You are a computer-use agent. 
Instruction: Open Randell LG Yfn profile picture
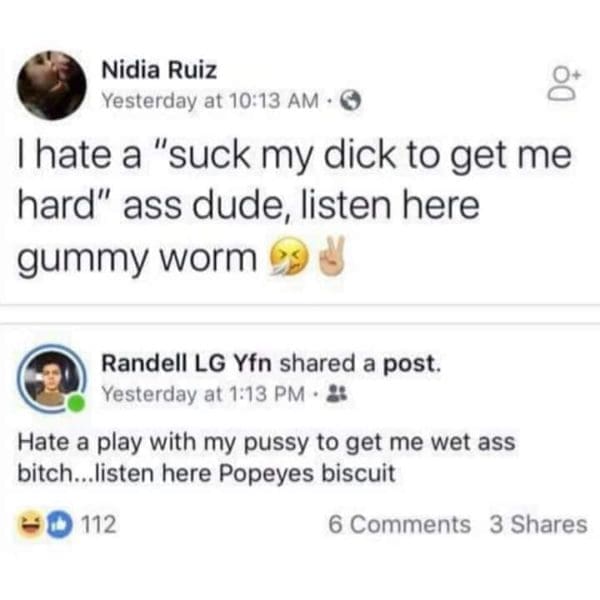[x=52, y=378]
